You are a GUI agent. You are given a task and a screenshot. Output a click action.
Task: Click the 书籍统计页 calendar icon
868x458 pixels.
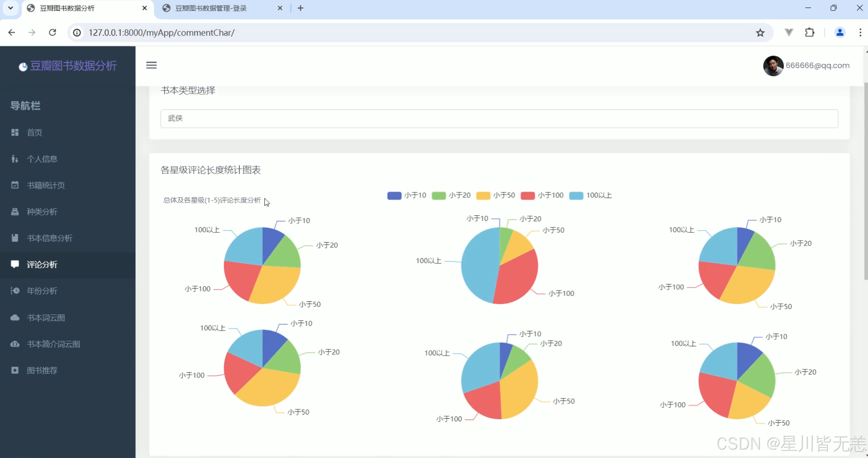point(15,185)
